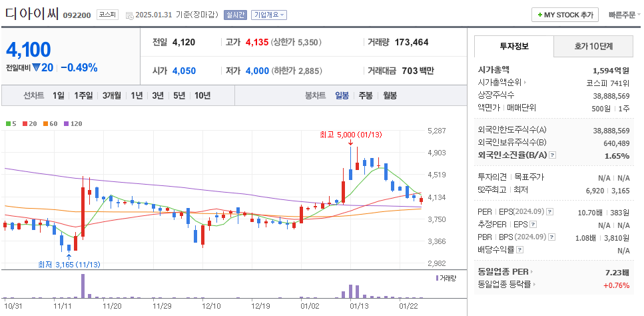Click the red 20-day moving average legend
This screenshot has width=644, height=316.
(28, 123)
